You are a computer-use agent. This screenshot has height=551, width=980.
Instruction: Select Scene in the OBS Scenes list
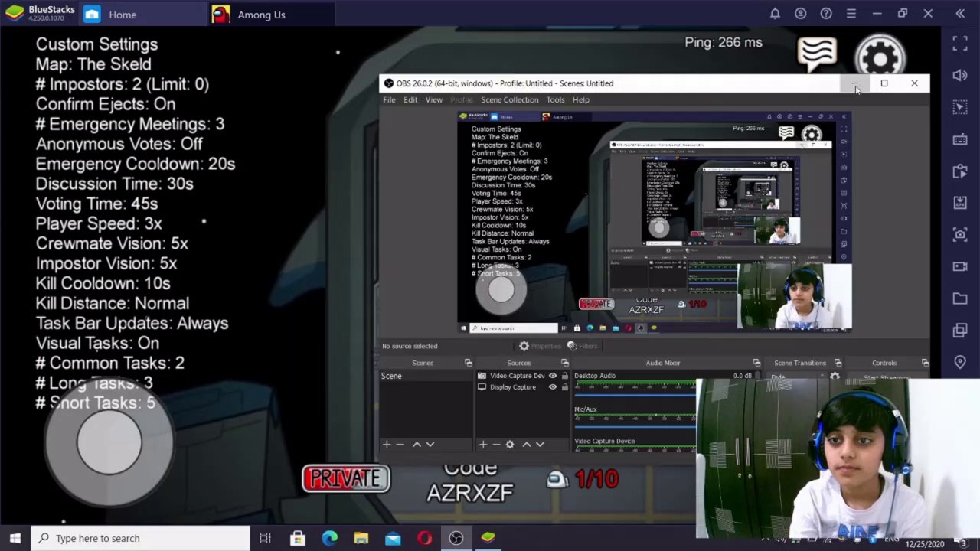(x=425, y=376)
